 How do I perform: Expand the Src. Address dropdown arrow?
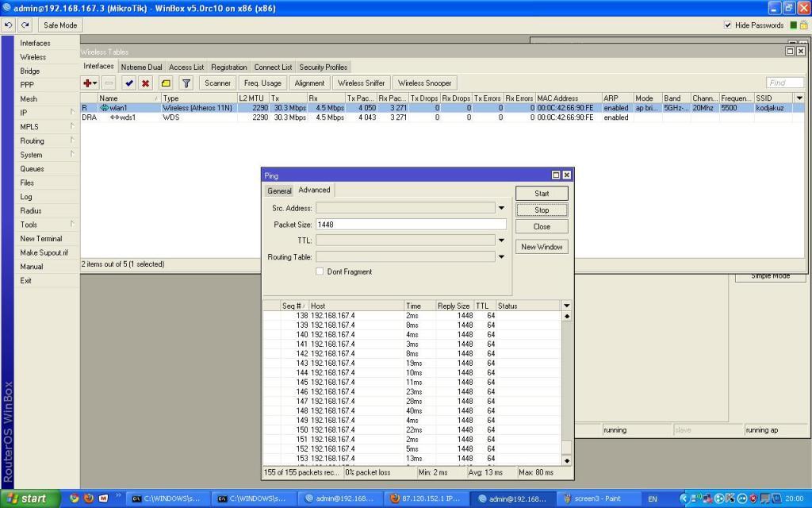501,208
